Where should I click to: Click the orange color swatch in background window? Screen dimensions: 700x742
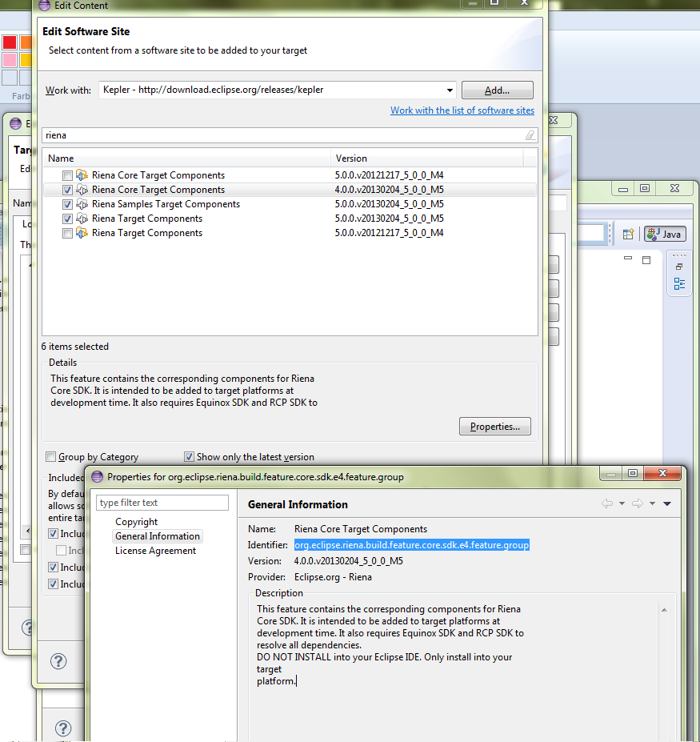coord(26,42)
